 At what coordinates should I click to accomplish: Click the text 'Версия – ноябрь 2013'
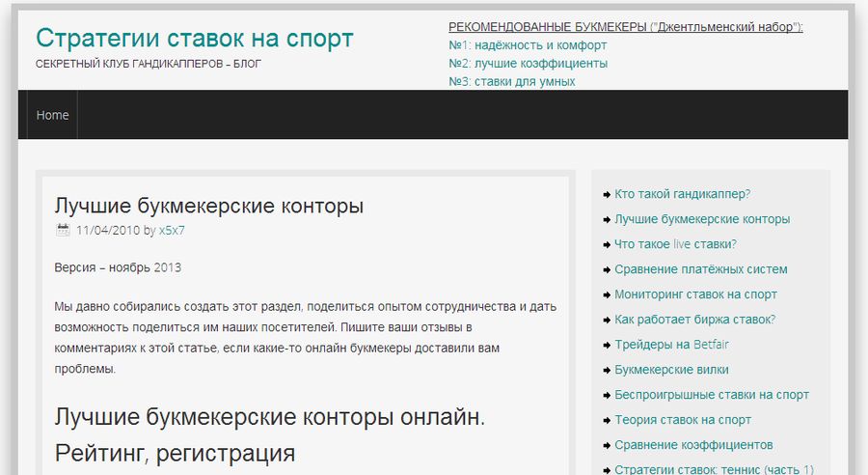[118, 267]
